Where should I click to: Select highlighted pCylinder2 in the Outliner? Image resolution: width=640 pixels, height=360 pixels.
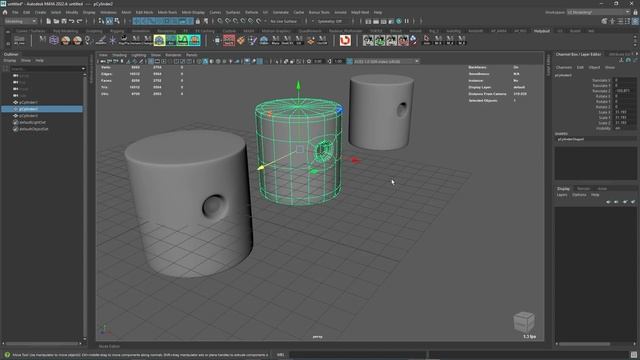click(42, 109)
